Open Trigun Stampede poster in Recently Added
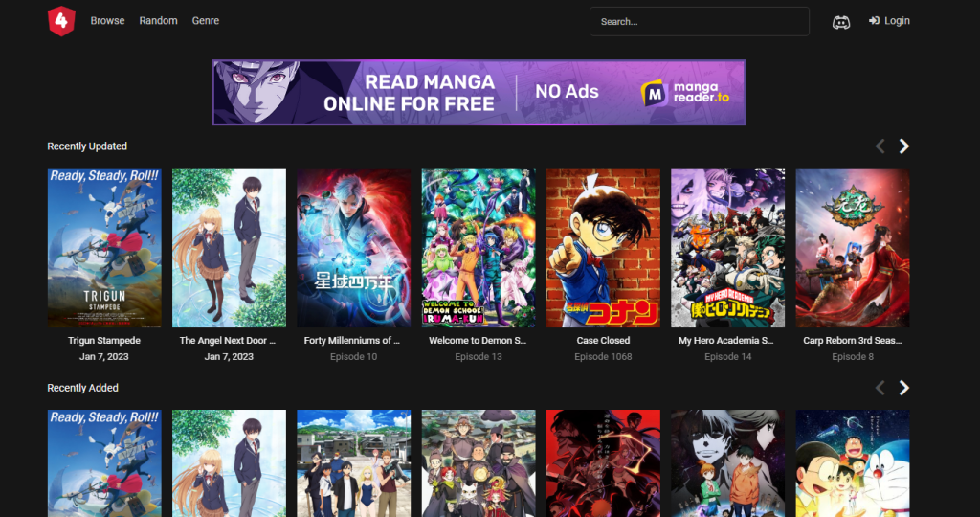The image size is (980, 517). [104, 463]
